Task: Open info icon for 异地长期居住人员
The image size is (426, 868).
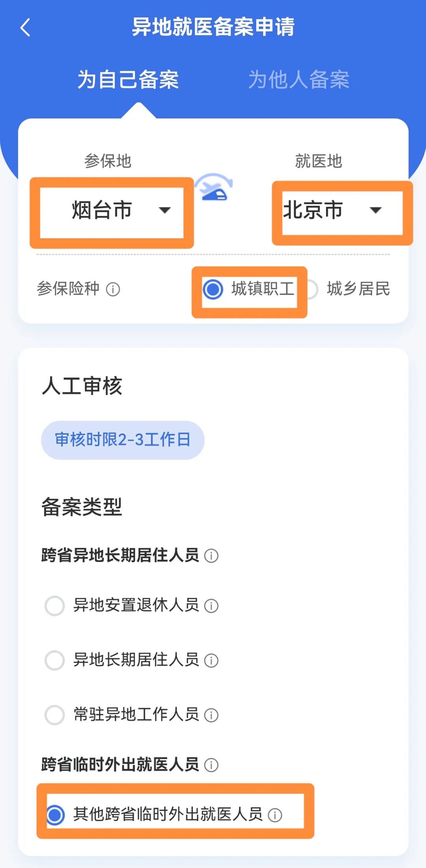Action: pyautogui.click(x=211, y=660)
